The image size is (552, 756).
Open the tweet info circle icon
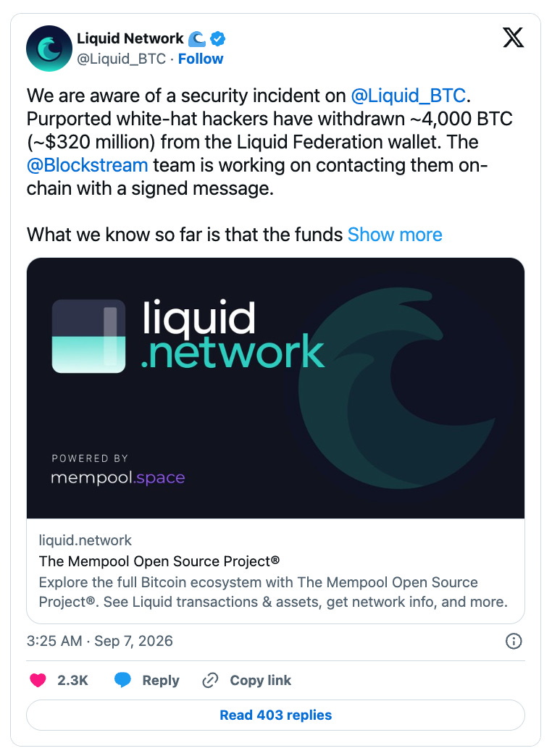pyautogui.click(x=514, y=642)
